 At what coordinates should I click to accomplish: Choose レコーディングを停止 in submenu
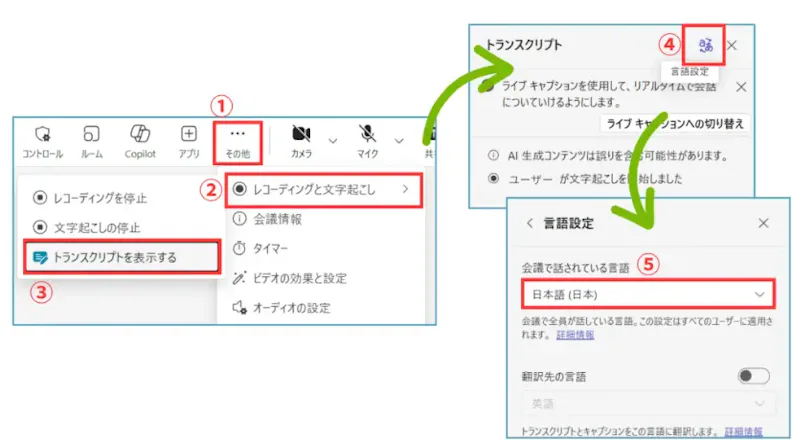[90, 198]
